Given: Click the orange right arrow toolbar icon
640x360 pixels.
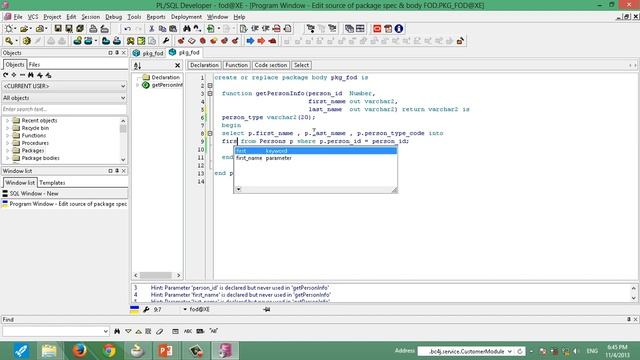Looking at the screenshot, I should coord(261,41).
